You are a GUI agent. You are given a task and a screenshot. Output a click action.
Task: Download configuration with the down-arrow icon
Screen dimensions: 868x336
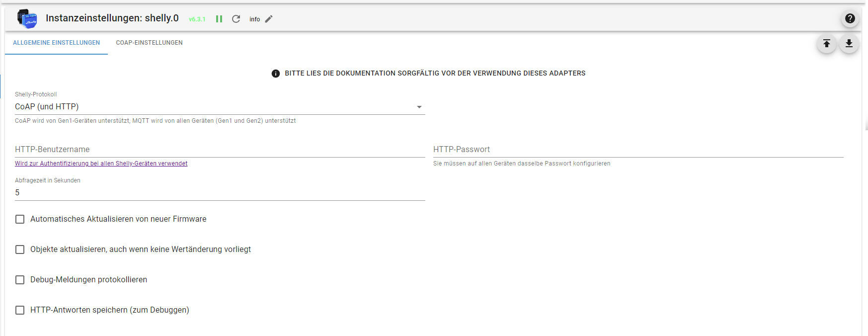[x=849, y=44]
